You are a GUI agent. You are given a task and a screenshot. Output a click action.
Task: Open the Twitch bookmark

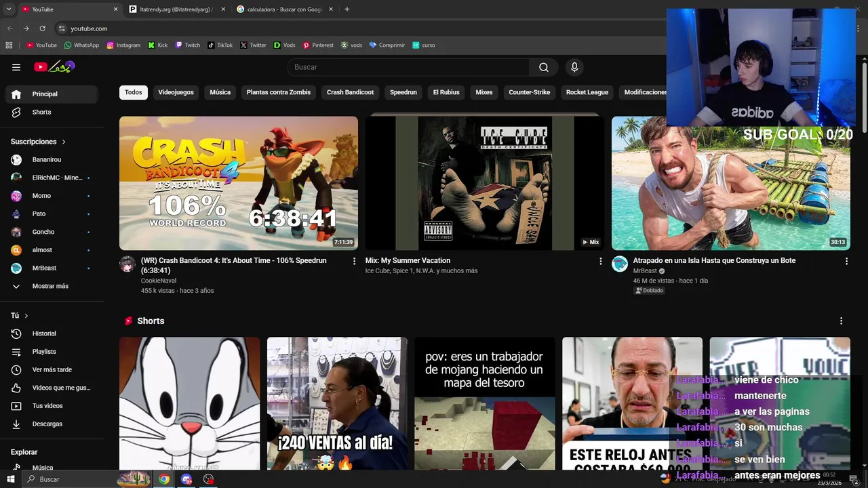click(x=188, y=45)
